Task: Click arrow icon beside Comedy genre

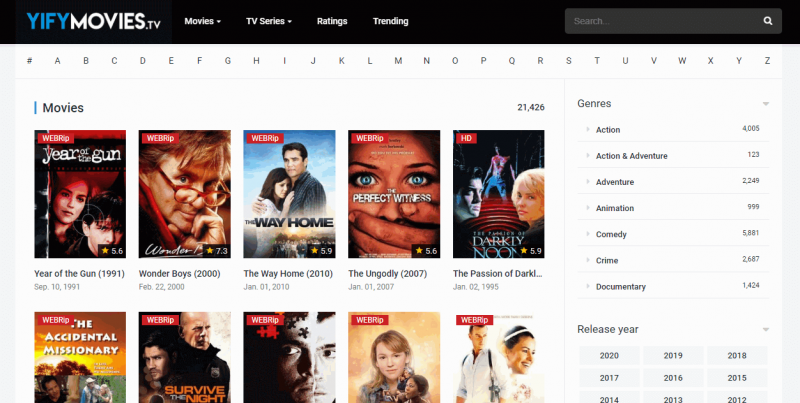Action: point(586,234)
